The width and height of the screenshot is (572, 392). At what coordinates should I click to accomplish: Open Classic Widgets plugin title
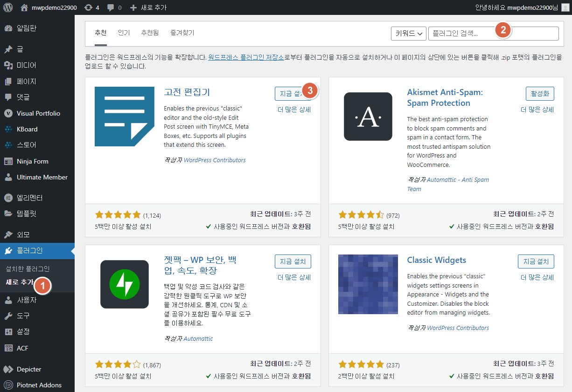tap(437, 260)
